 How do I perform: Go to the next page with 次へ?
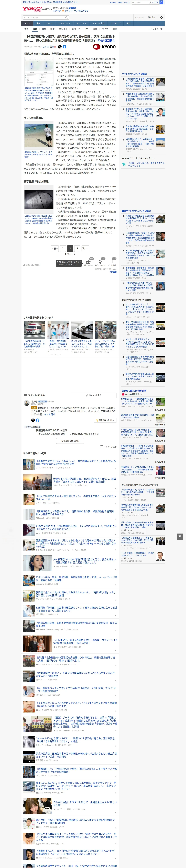coord(85,248)
